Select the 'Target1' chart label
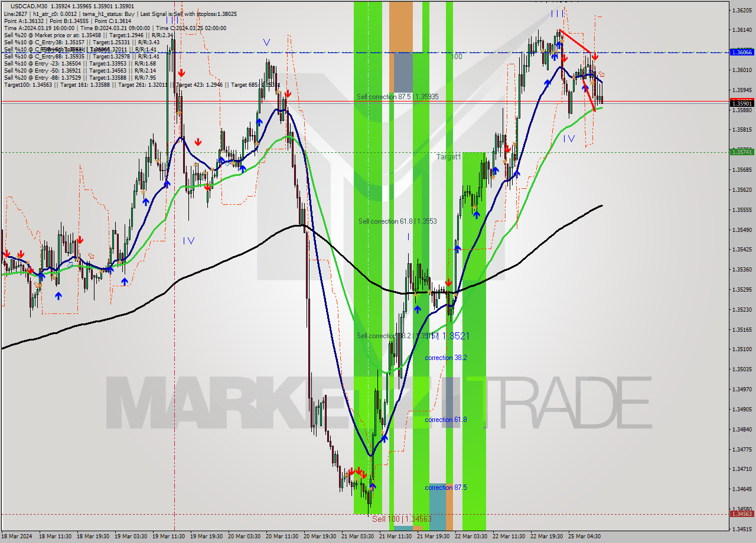The height and width of the screenshot is (543, 756). pos(448,157)
